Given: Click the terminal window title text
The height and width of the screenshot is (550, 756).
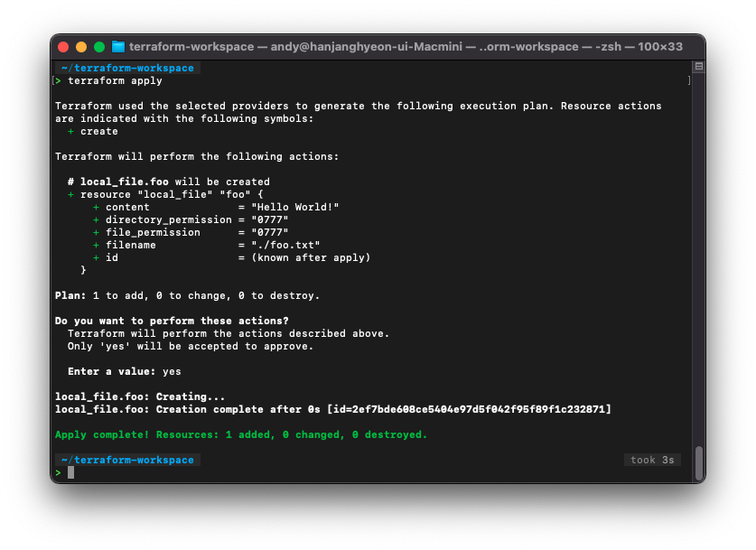Looking at the screenshot, I should (406, 47).
